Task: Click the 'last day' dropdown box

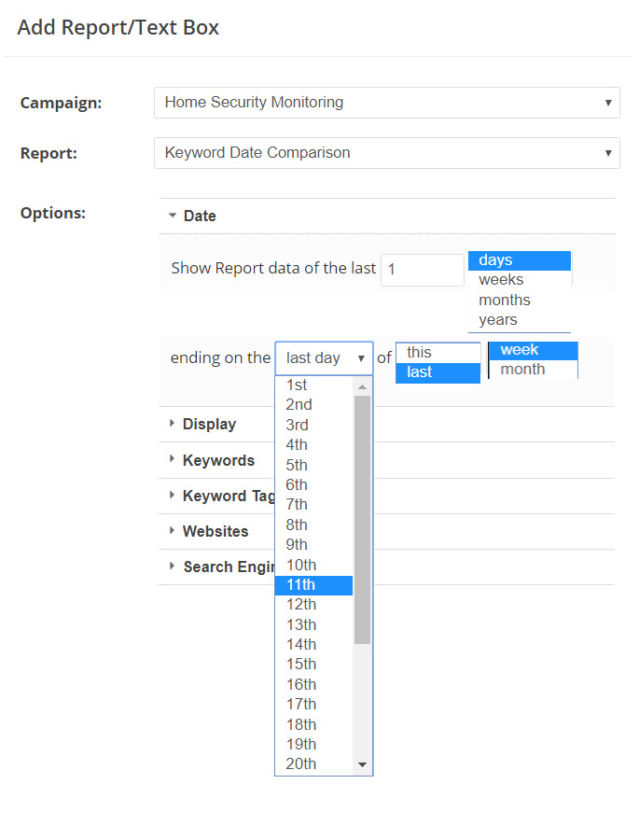Action: (x=324, y=358)
